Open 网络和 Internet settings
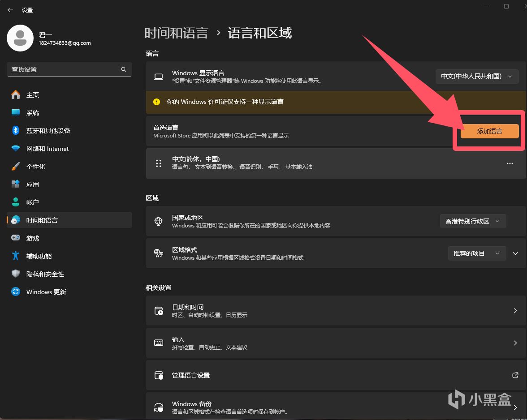527x420 pixels. click(69, 148)
